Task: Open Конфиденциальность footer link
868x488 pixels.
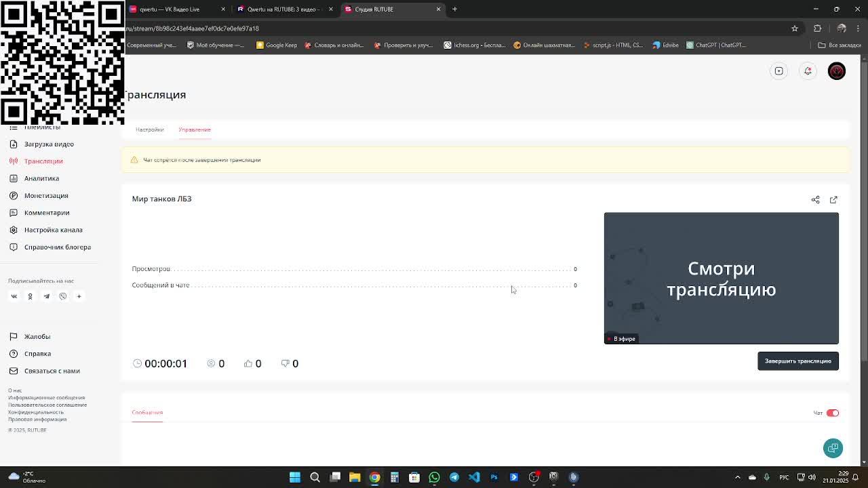Action: 36,412
